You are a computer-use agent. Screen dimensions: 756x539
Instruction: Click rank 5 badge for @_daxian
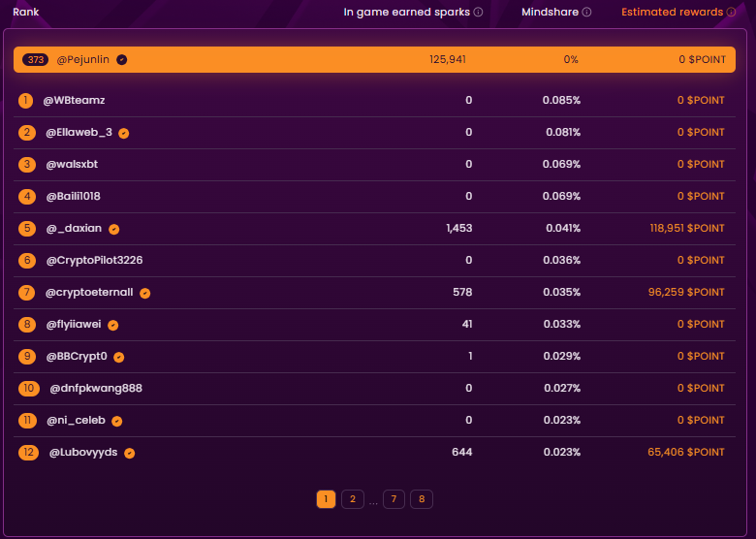tap(27, 229)
